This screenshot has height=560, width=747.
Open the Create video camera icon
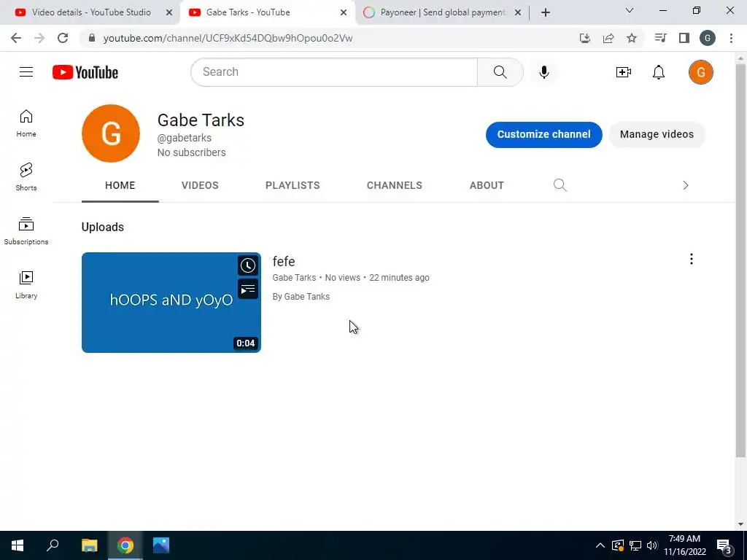coord(623,72)
